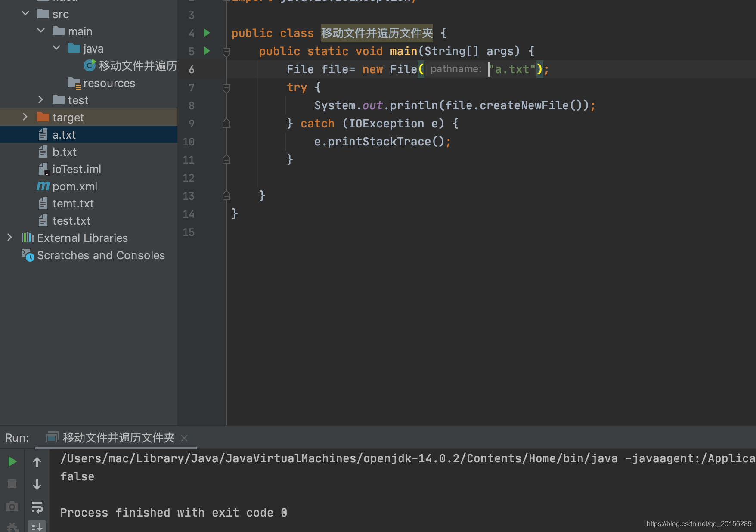This screenshot has width=756, height=532.
Task: Collapse the main folder
Action: tap(41, 31)
